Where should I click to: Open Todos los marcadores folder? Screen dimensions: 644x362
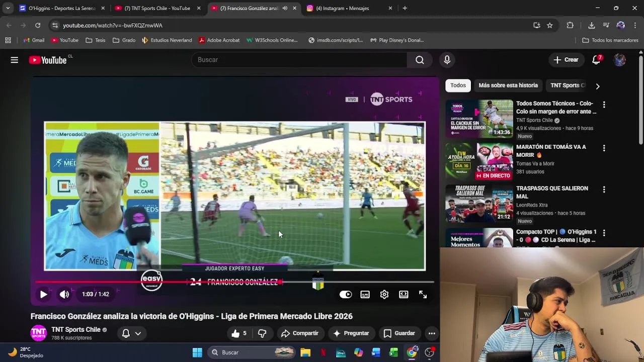(610, 40)
